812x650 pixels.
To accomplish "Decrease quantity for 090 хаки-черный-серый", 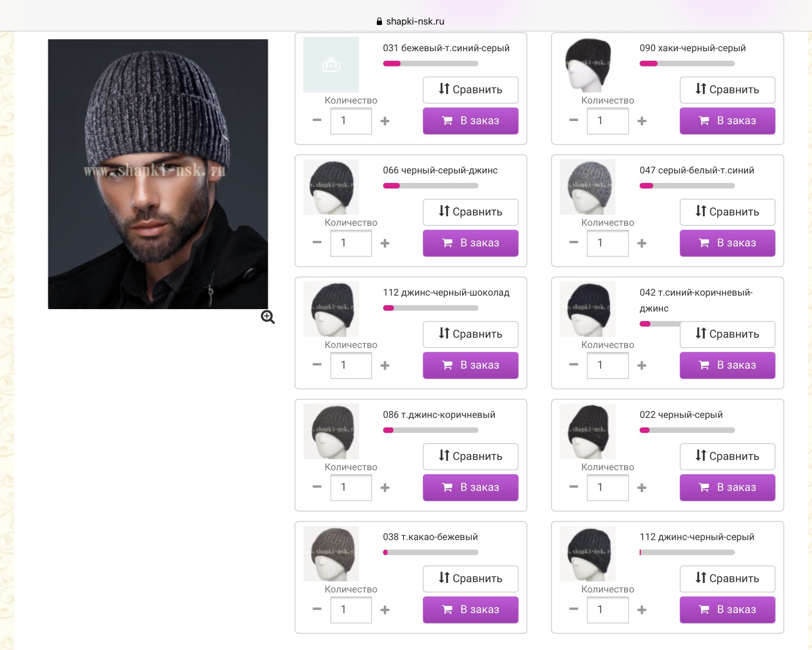I will pos(573,120).
